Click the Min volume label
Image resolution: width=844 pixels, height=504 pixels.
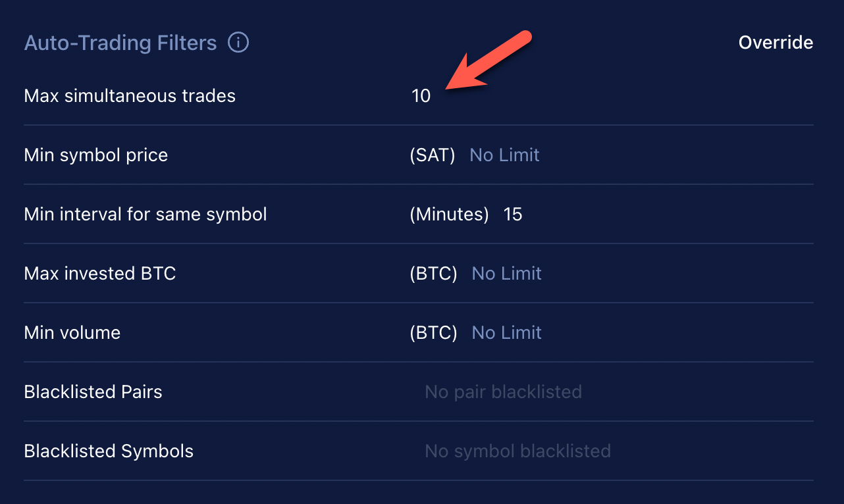(72, 333)
